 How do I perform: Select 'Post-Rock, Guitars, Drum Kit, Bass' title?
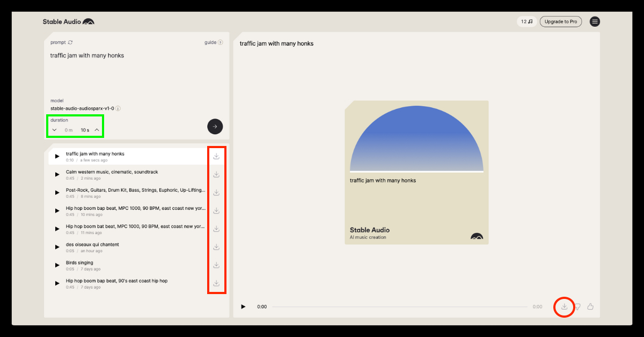point(136,190)
